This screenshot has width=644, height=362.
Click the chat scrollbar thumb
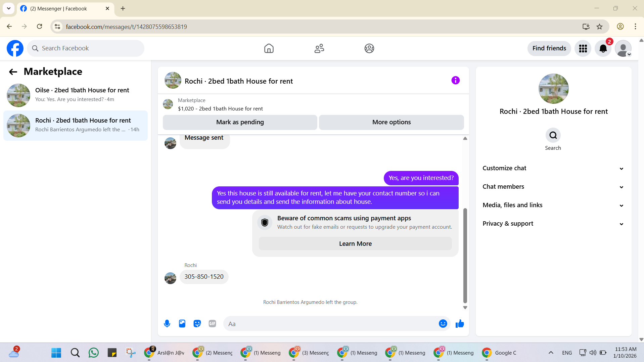(x=465, y=256)
